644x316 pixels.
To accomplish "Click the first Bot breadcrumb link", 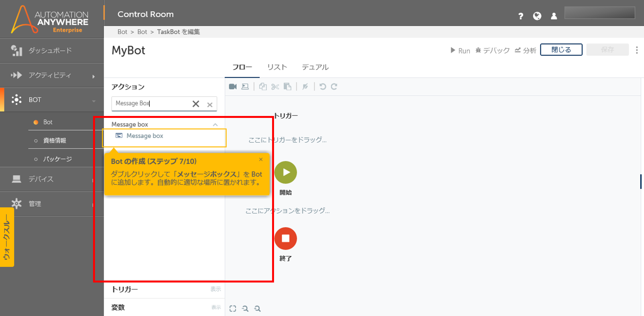I will pos(122,32).
